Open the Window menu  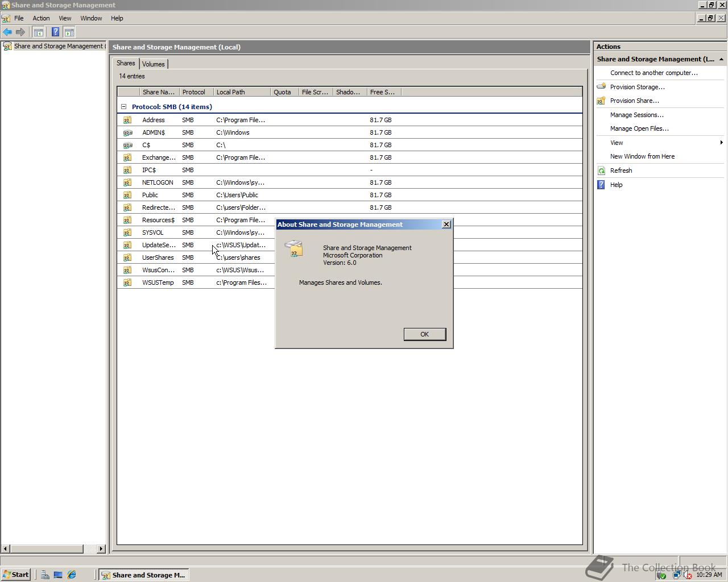coord(91,18)
